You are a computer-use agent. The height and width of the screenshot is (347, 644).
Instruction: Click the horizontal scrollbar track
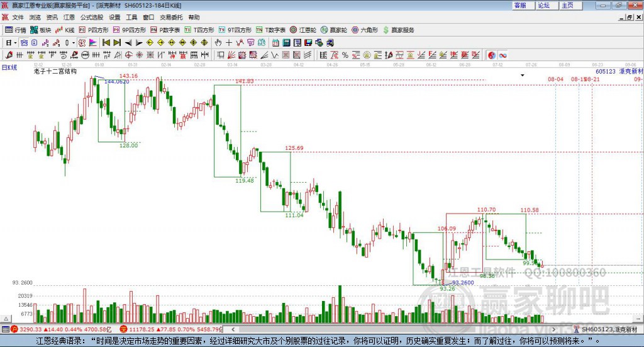(x=393, y=329)
